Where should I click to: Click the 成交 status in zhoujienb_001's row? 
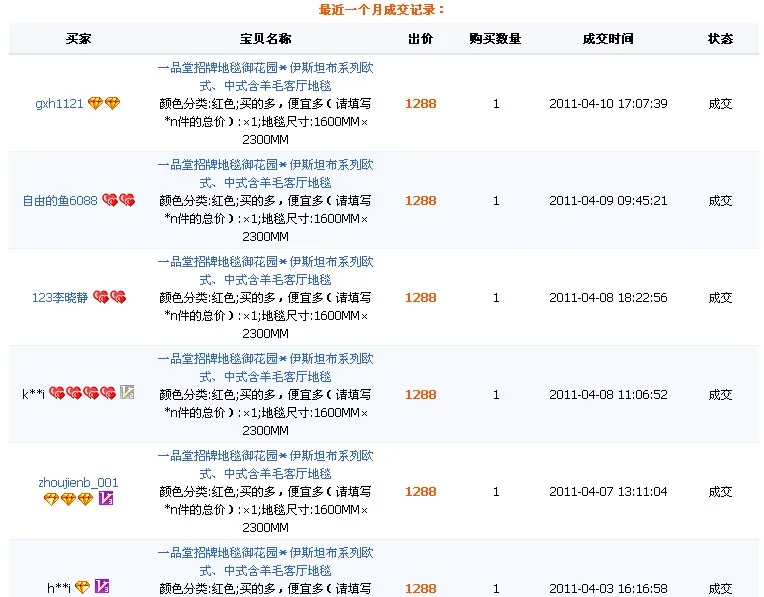[x=720, y=491]
